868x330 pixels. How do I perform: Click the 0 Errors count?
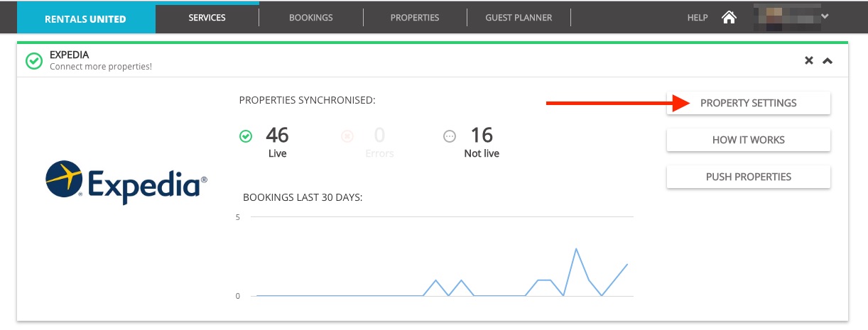pos(379,135)
